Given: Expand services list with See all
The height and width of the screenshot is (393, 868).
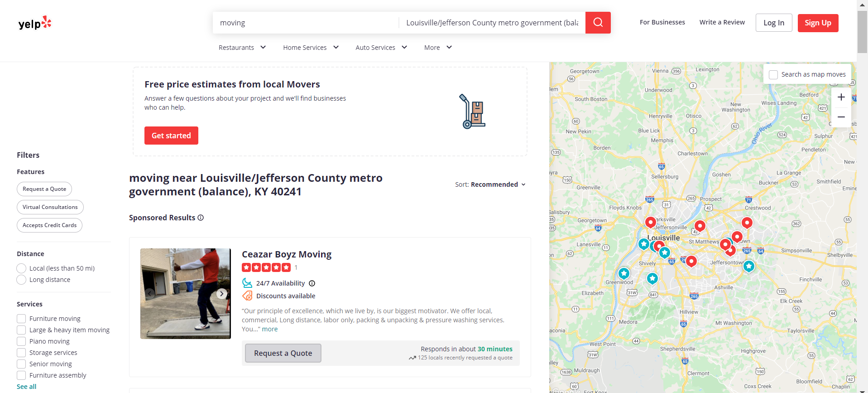Looking at the screenshot, I should pos(26,387).
